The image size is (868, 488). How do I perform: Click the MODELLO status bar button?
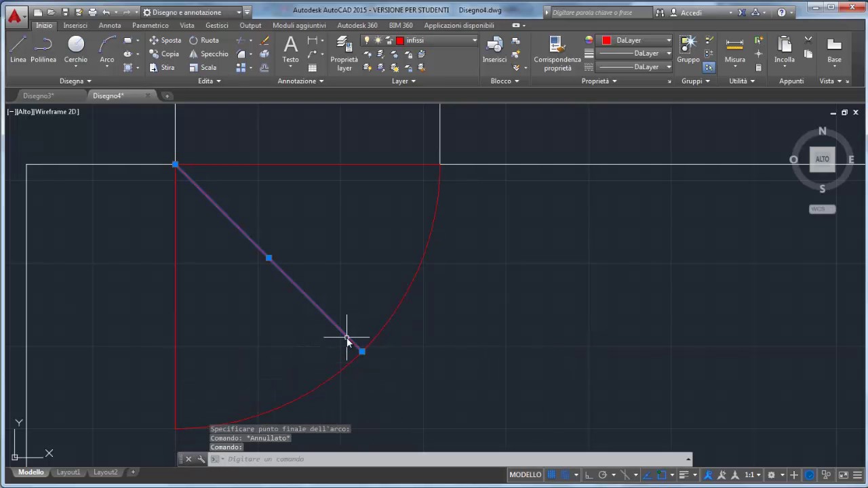[x=526, y=475]
